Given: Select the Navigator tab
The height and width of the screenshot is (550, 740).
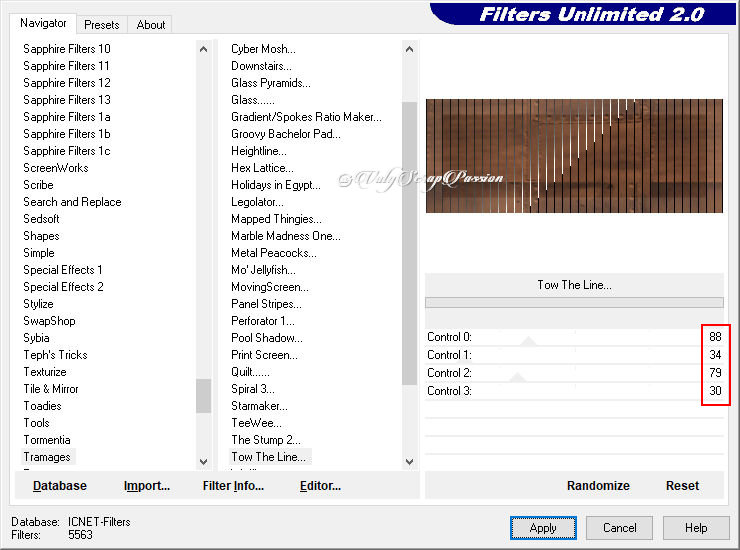Looking at the screenshot, I should coord(43,23).
